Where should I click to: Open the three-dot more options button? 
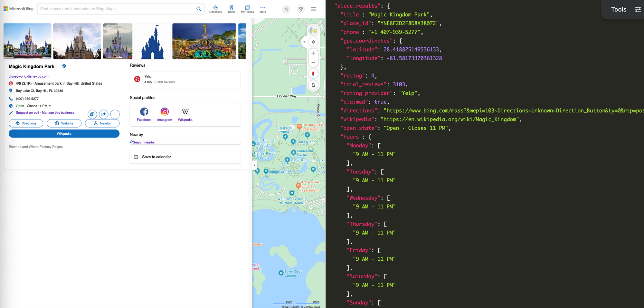pos(115,114)
